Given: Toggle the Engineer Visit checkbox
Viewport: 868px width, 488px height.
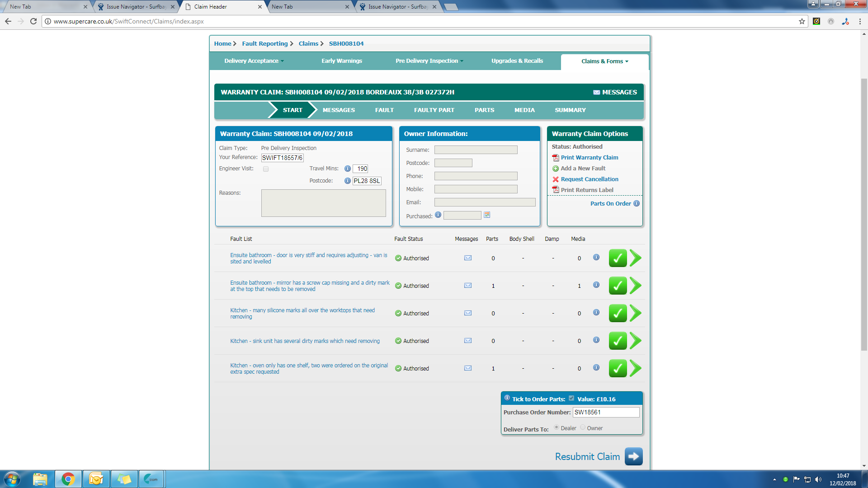Looking at the screenshot, I should (x=266, y=169).
